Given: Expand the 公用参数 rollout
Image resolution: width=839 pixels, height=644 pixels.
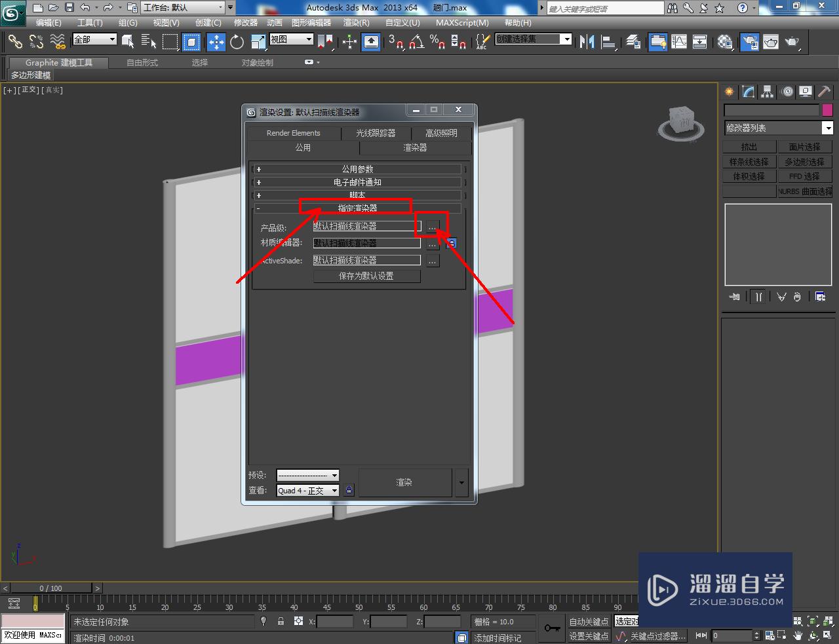Looking at the screenshot, I should [x=357, y=169].
